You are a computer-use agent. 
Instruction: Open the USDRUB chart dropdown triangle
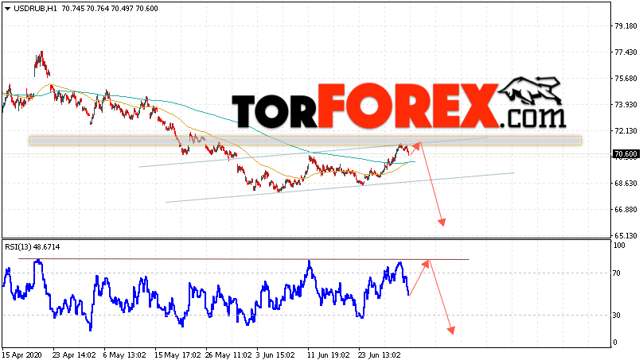[x=7, y=9]
